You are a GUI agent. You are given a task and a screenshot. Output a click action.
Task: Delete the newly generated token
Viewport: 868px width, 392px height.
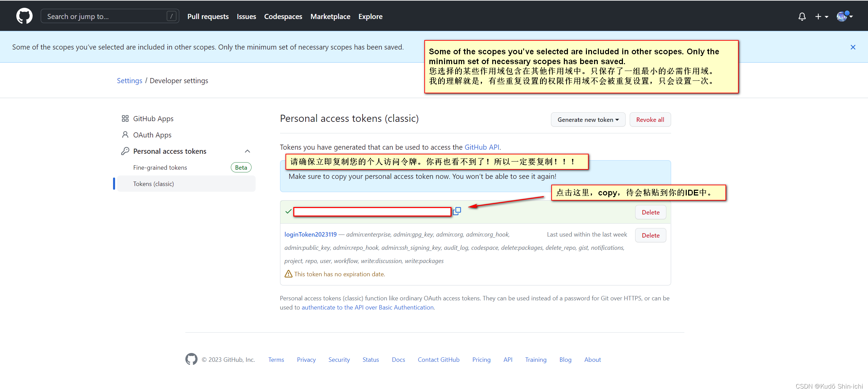click(650, 212)
